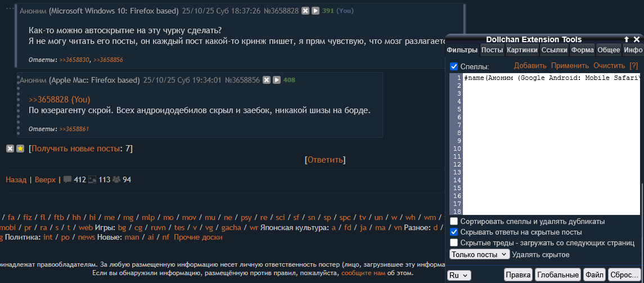Click the Назад link
This screenshot has width=644, height=283.
16,179
